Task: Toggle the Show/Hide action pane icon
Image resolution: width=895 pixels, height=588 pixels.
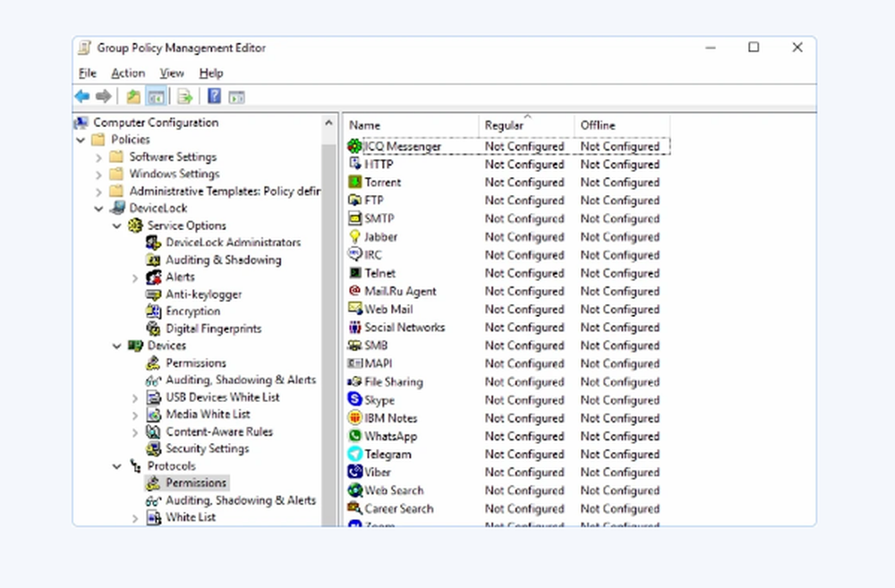Action: pyautogui.click(x=236, y=97)
